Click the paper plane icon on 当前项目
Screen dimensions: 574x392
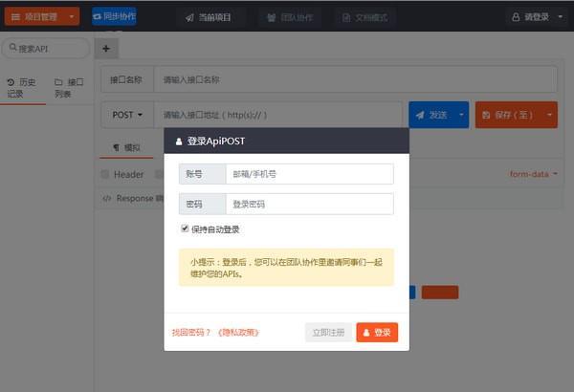[x=189, y=17]
